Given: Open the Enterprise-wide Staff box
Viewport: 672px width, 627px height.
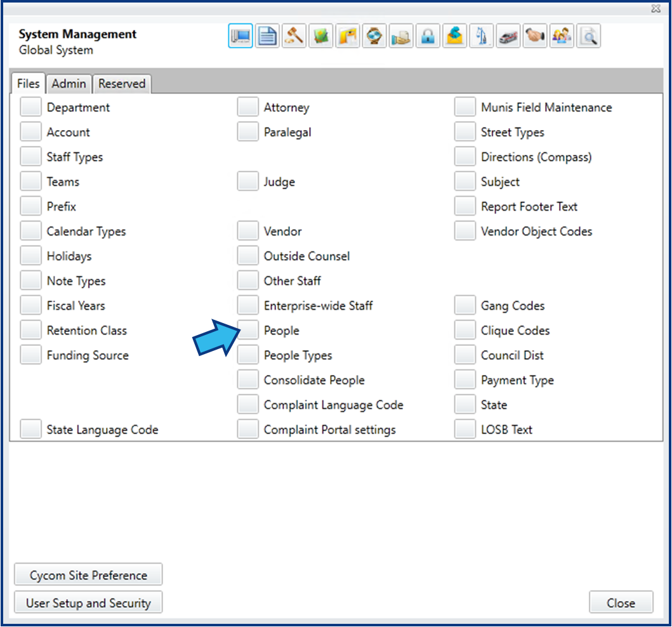Looking at the screenshot, I should click(247, 306).
